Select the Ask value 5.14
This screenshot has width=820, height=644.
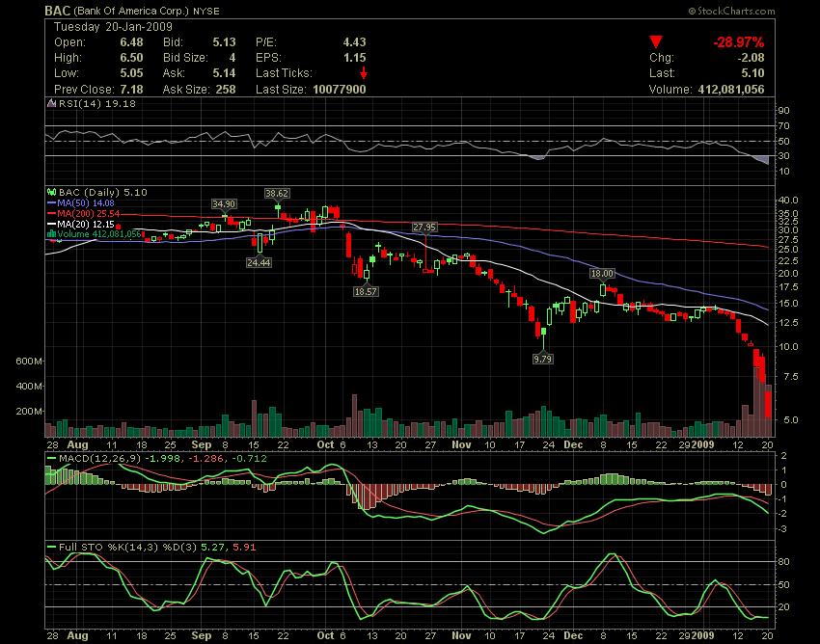[224, 73]
